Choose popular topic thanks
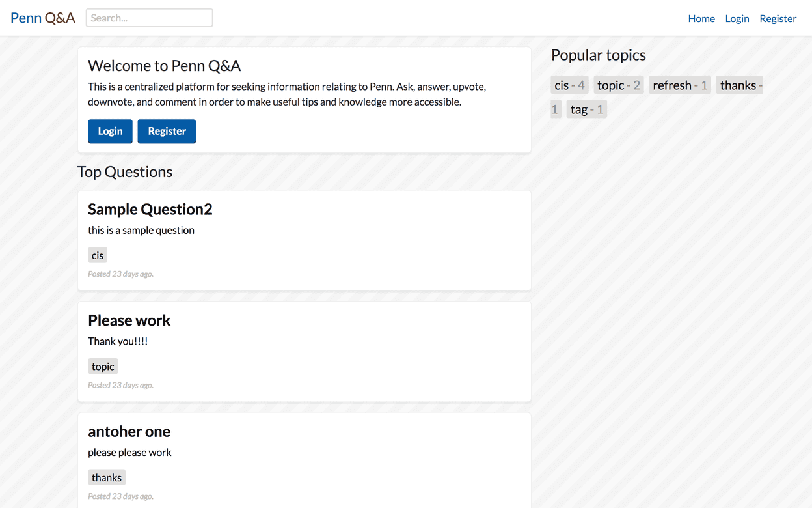The width and height of the screenshot is (812, 508). tap(738, 85)
